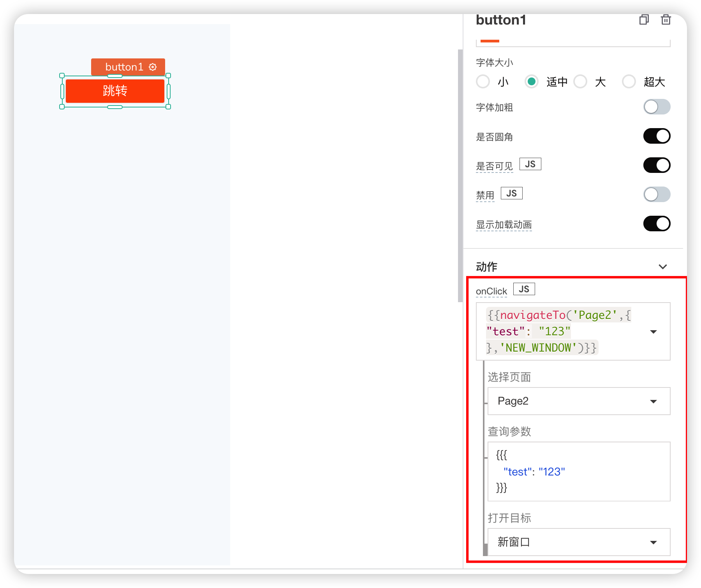The image size is (701, 588).
Task: Open settings gear on button1 widget label
Action: tap(153, 67)
